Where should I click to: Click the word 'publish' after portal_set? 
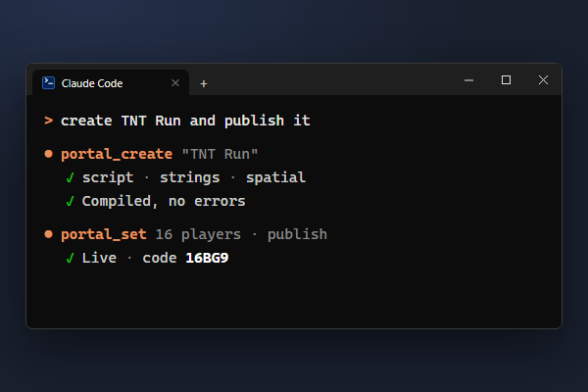pos(297,234)
